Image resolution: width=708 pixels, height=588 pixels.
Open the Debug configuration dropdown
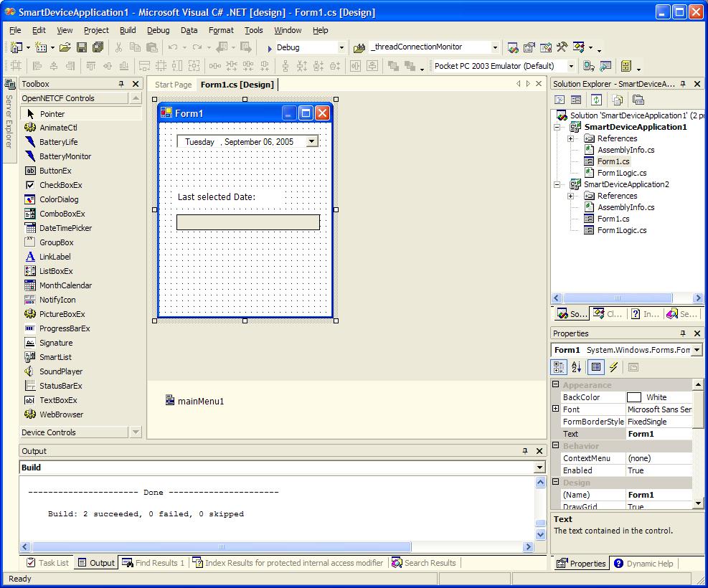pyautogui.click(x=341, y=47)
